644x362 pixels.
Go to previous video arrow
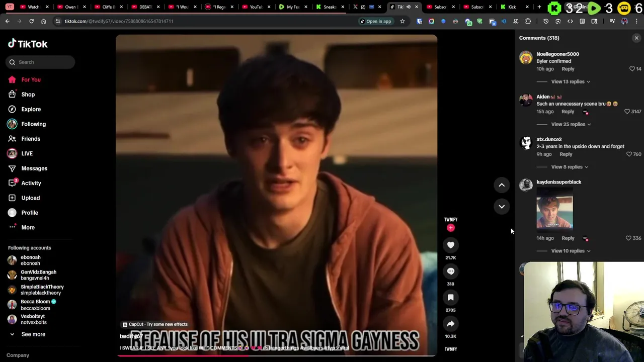[502, 185]
